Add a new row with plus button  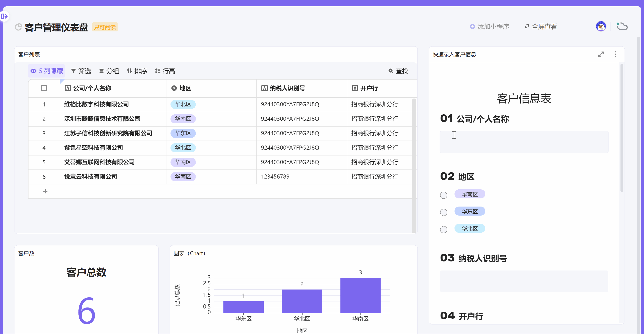45,191
